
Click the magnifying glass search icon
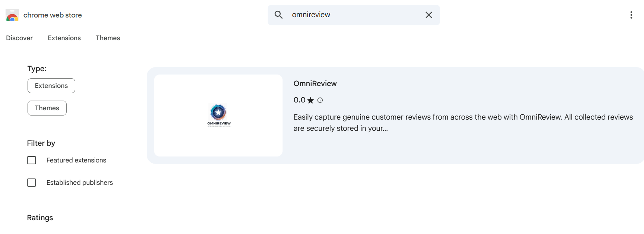pos(278,15)
